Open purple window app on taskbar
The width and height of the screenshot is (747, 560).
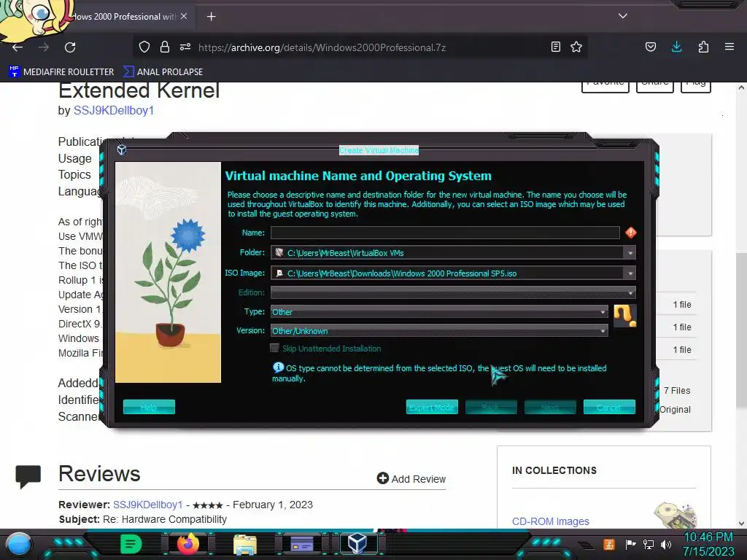click(302, 544)
